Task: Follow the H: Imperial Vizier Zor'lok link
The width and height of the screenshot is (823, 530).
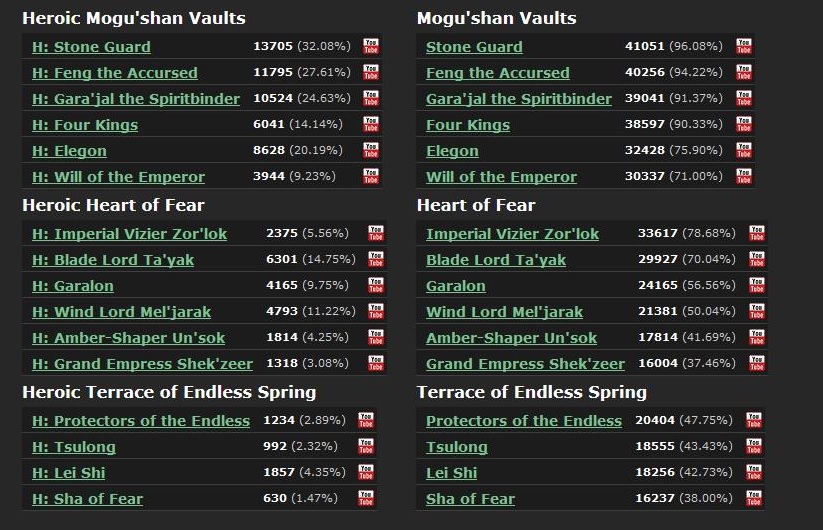Action: point(129,234)
